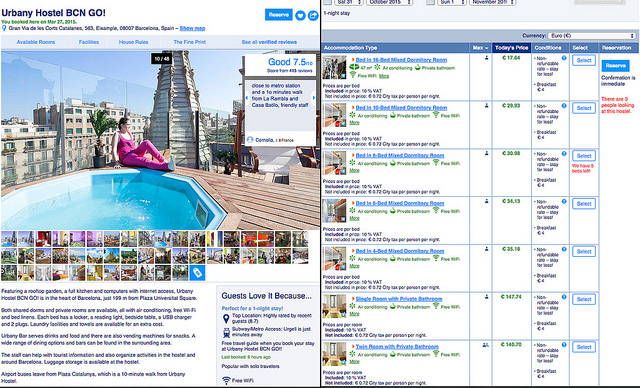Click the share arrow icon beside Reserve
This screenshot has width=640, height=388.
click(313, 16)
